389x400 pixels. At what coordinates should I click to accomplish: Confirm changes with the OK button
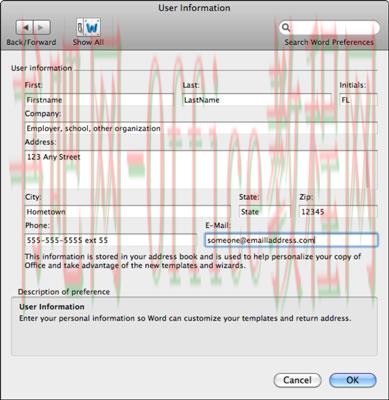[353, 380]
